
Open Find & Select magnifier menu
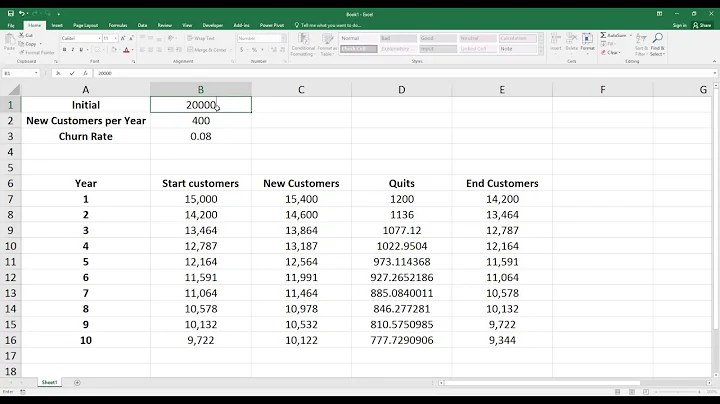pyautogui.click(x=658, y=45)
